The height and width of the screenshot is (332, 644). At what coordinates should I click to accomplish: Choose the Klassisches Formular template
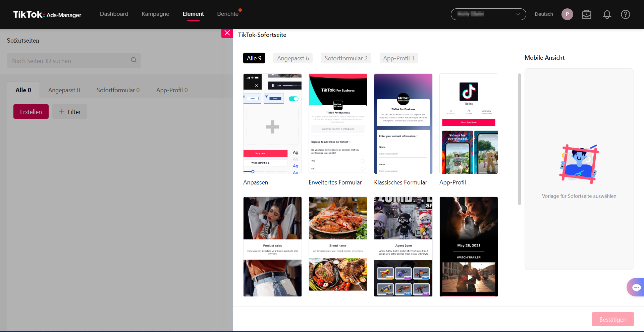point(403,124)
